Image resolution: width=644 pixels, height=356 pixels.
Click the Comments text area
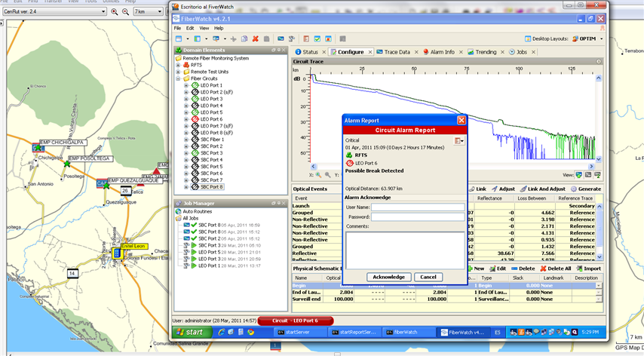click(x=405, y=250)
